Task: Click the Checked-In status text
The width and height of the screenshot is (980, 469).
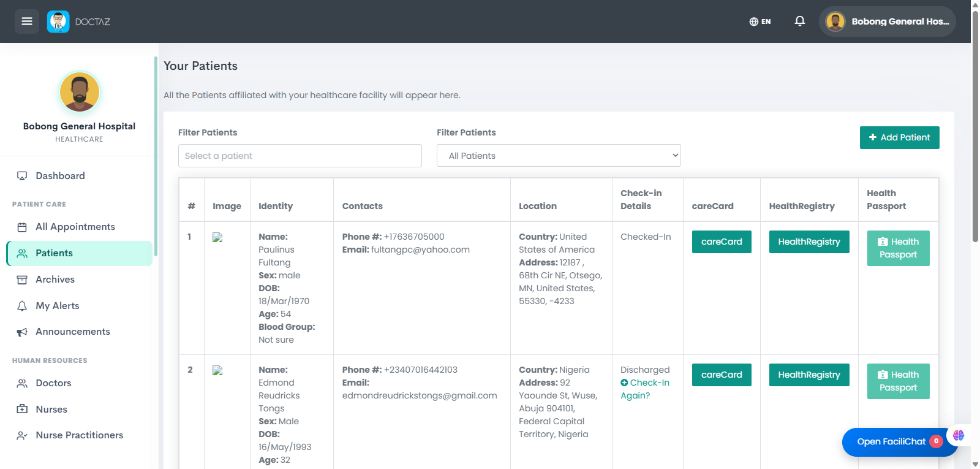Action: [646, 237]
